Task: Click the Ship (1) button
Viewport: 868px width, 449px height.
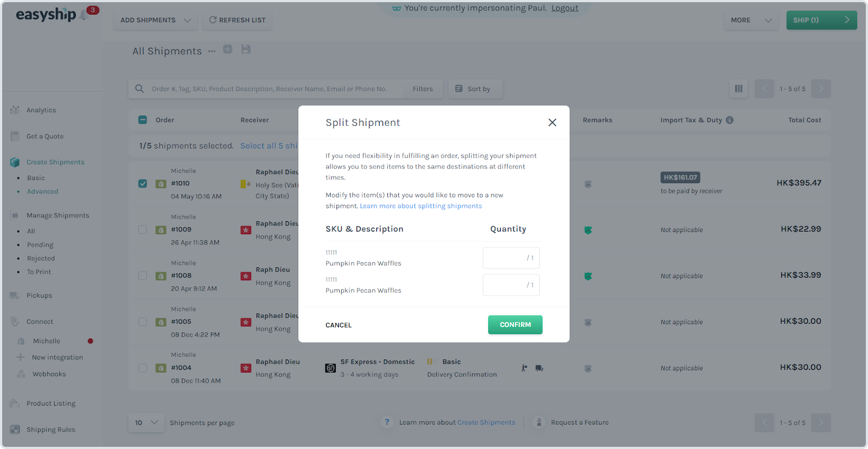Action: [821, 20]
